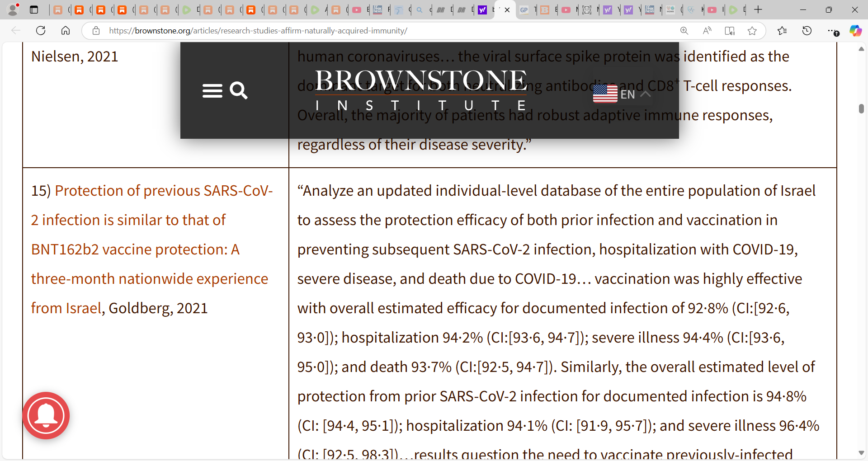Switch to the heartbeat-line favicon tab

coord(691,10)
